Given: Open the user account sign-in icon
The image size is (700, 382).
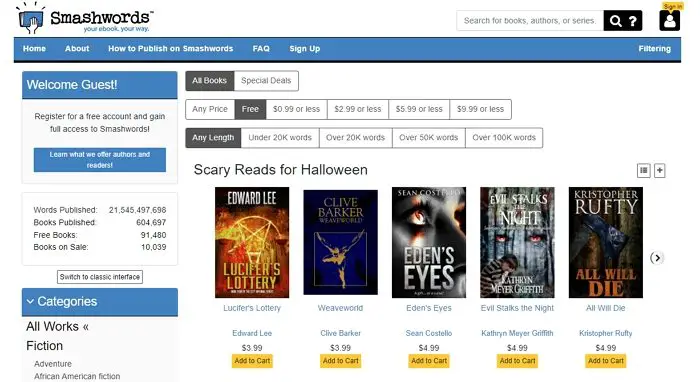Looking at the screenshot, I should click(x=670, y=21).
